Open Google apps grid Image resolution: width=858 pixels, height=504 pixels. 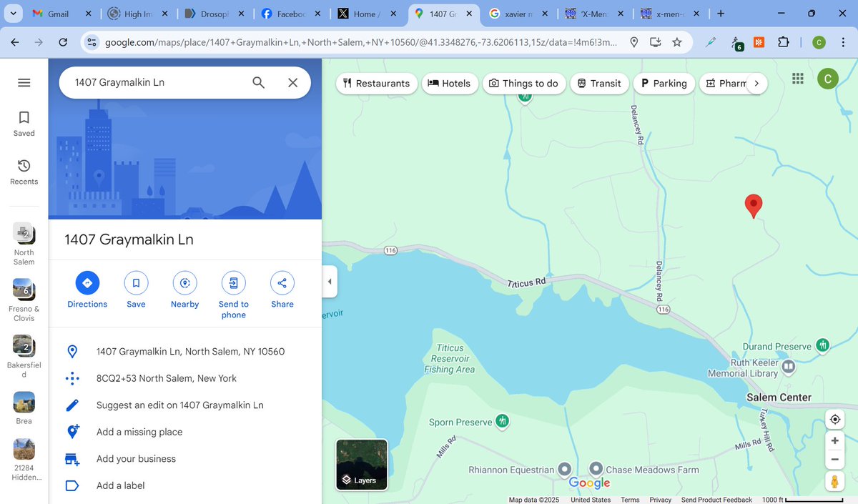click(x=798, y=79)
